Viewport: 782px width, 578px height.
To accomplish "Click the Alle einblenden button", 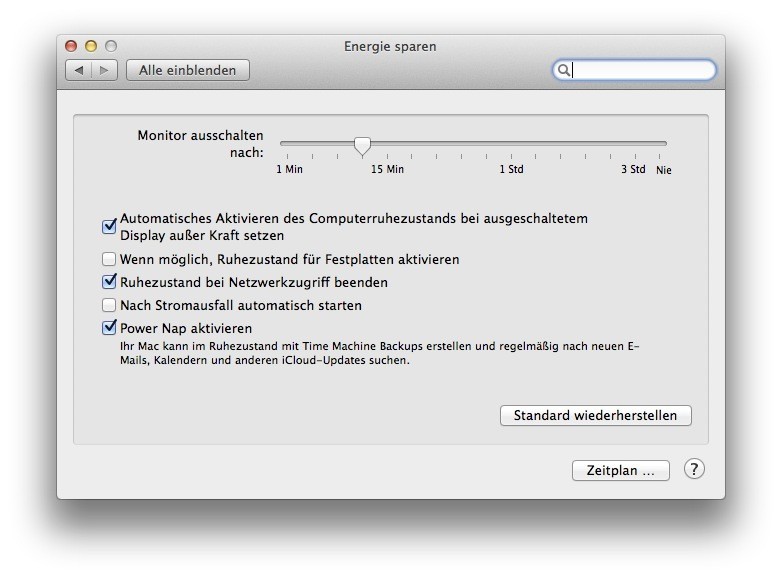I will [x=188, y=70].
